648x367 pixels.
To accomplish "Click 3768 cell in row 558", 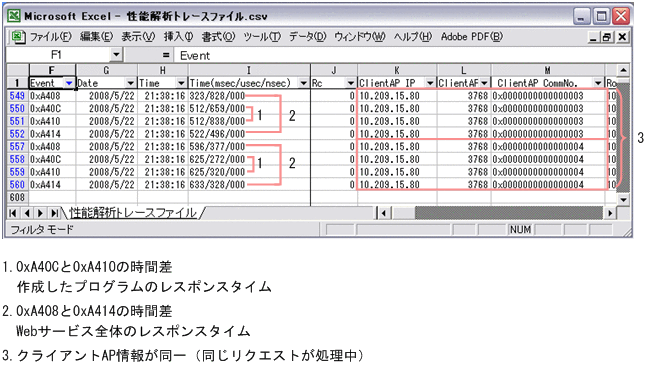I will (464, 160).
